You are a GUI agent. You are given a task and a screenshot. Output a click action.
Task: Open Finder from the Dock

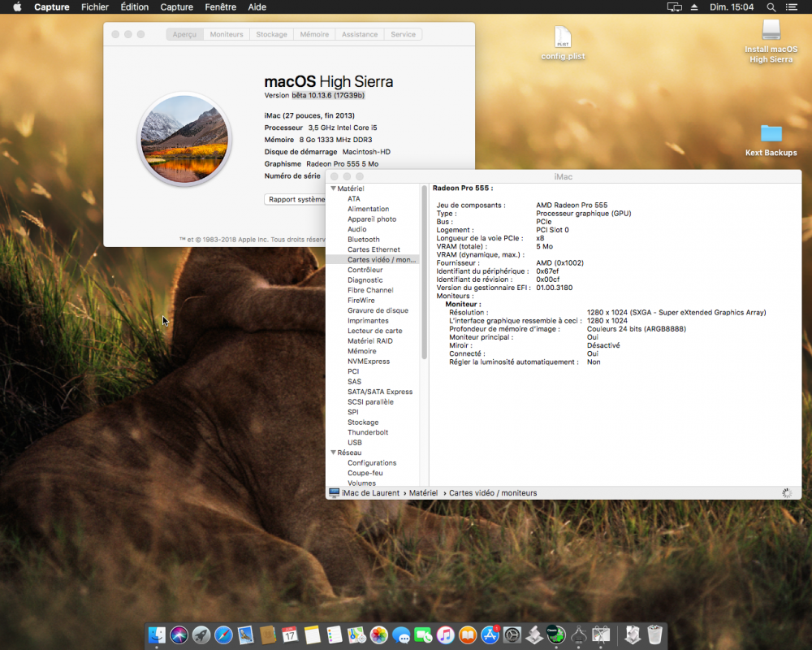tap(157, 635)
